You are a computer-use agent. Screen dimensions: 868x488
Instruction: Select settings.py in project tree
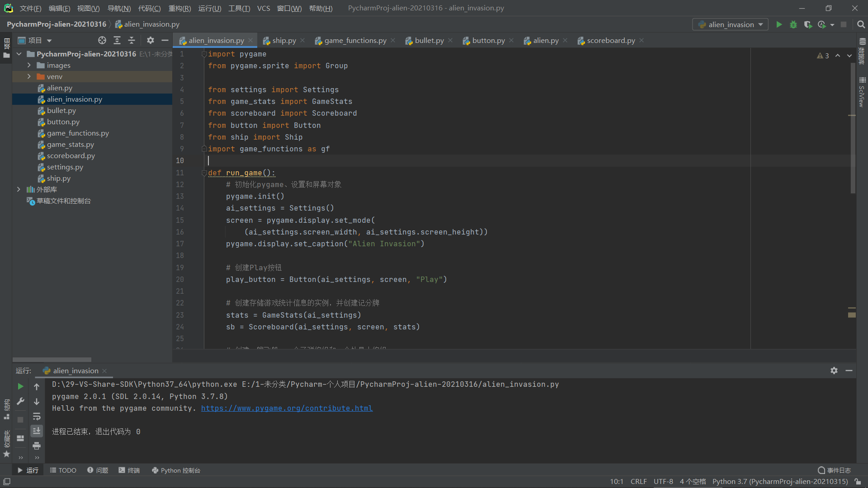pos(65,167)
